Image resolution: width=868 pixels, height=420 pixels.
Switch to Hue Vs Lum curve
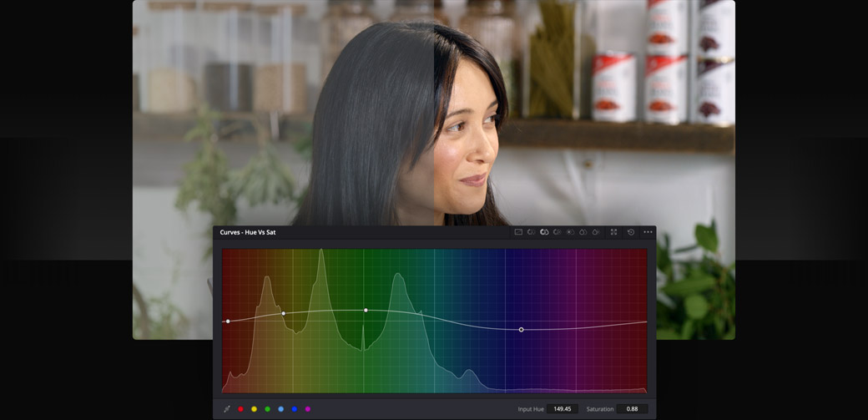557,232
